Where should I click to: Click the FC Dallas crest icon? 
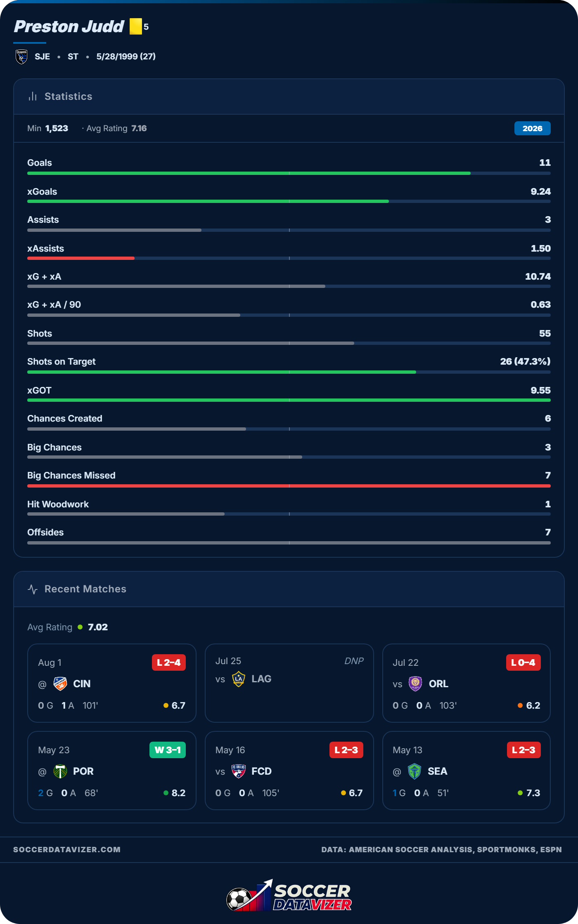tap(239, 771)
